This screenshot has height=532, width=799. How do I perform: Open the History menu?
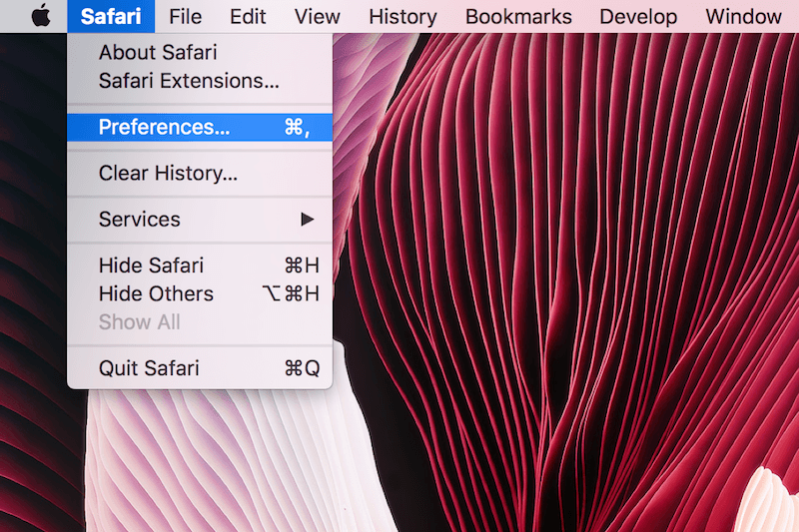tap(402, 17)
